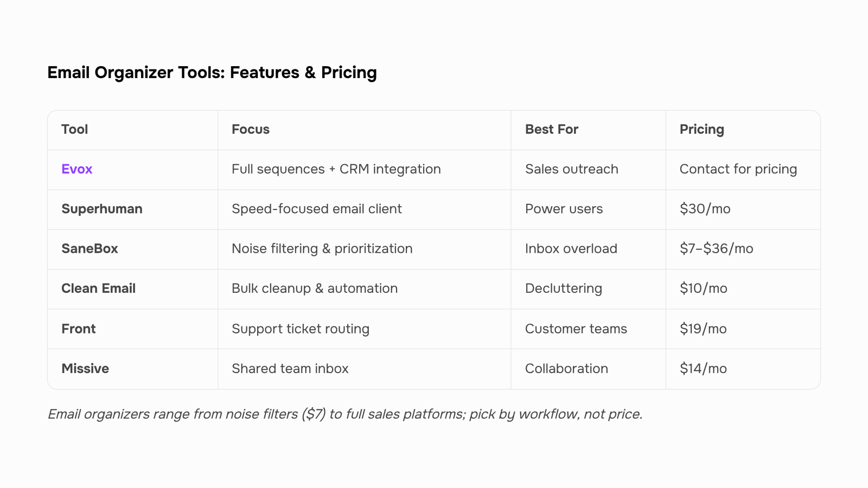Select the Full sequences + CRM integration text
868x488 pixels.
coord(336,169)
